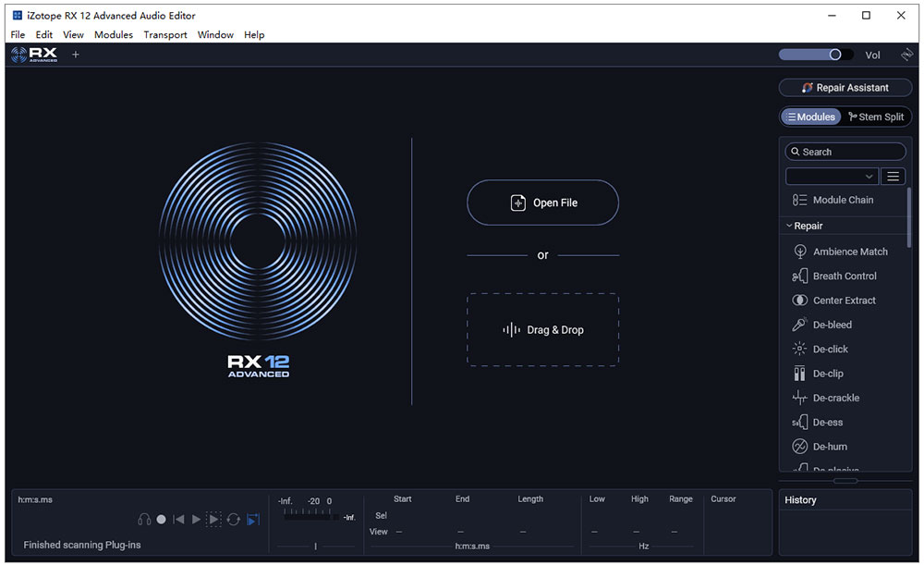924x565 pixels.
Task: Click the RX Advanced logo icon
Action: click(34, 55)
